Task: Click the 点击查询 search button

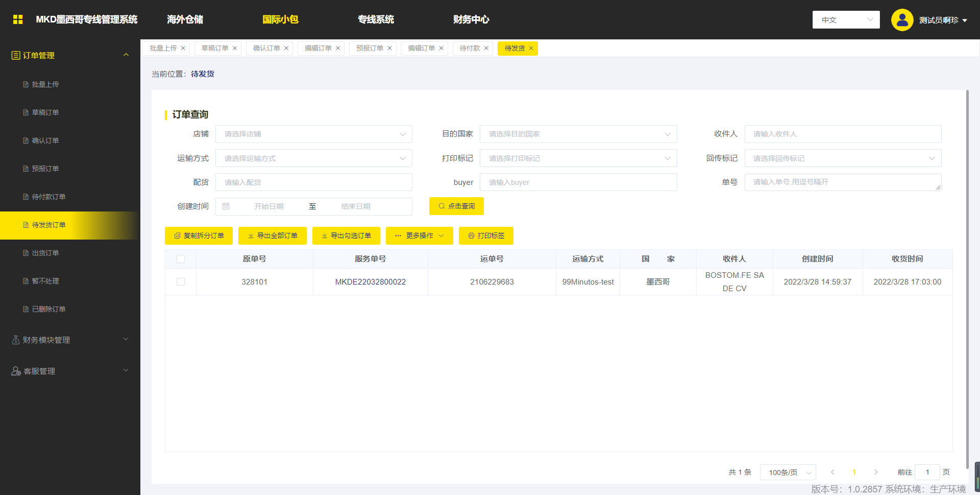Action: [x=456, y=206]
